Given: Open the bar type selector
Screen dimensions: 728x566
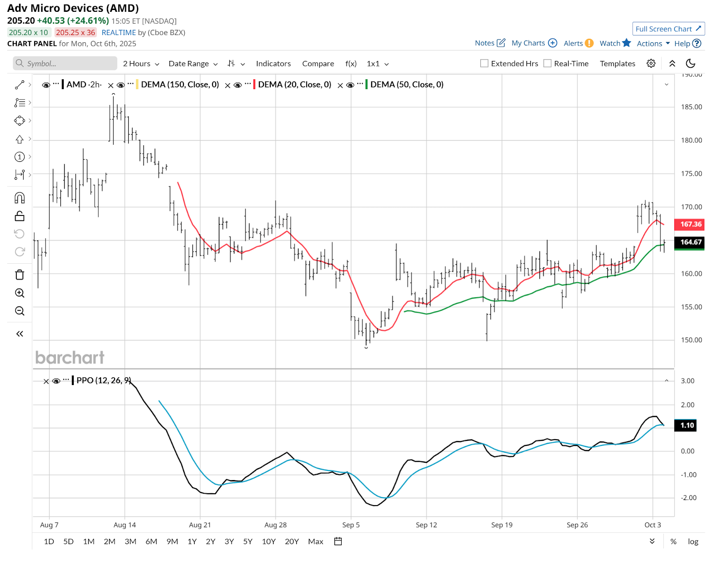Looking at the screenshot, I should click(236, 64).
